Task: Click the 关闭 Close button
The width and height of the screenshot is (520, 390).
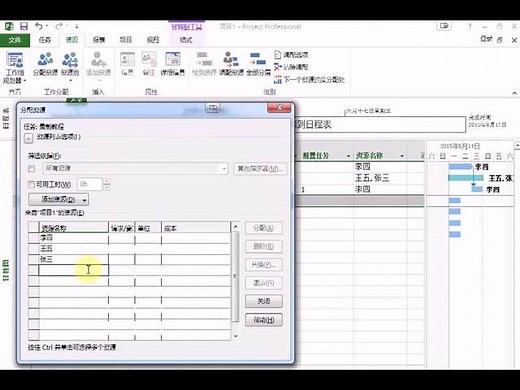Action: coord(264,301)
